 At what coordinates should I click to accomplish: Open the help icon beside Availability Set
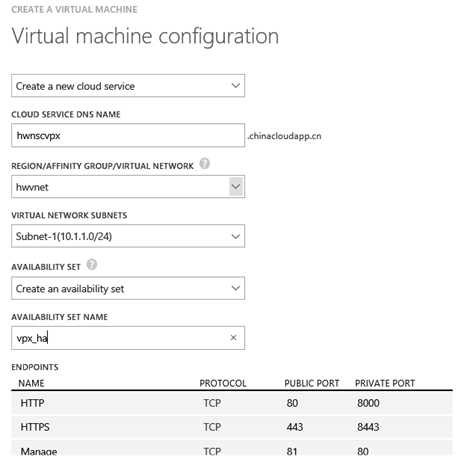(92, 265)
